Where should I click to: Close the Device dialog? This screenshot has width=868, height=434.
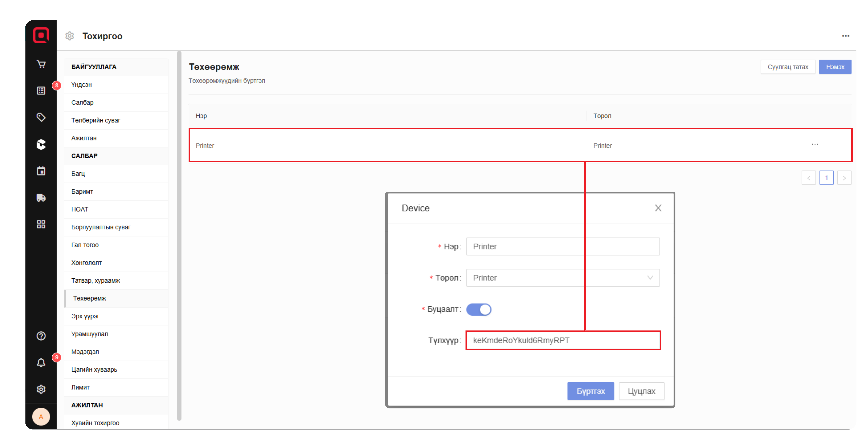(x=658, y=208)
